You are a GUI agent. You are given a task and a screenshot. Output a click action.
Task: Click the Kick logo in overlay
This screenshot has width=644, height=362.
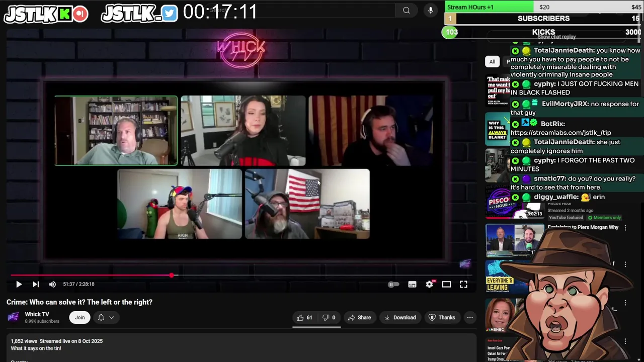point(64,14)
